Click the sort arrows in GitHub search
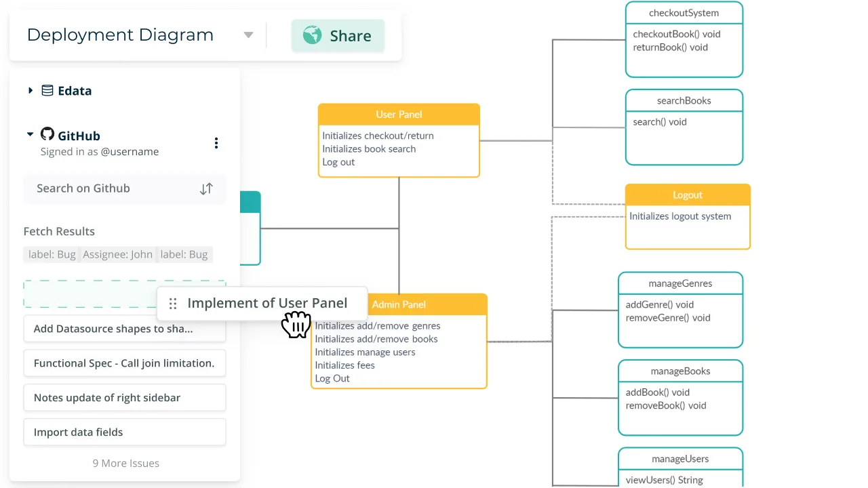 [x=206, y=189]
